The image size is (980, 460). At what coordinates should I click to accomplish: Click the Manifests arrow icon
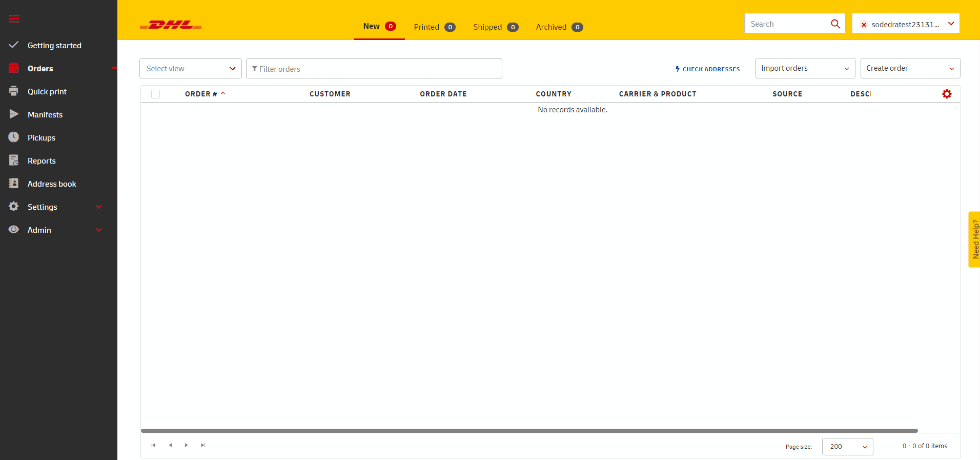pyautogui.click(x=14, y=114)
